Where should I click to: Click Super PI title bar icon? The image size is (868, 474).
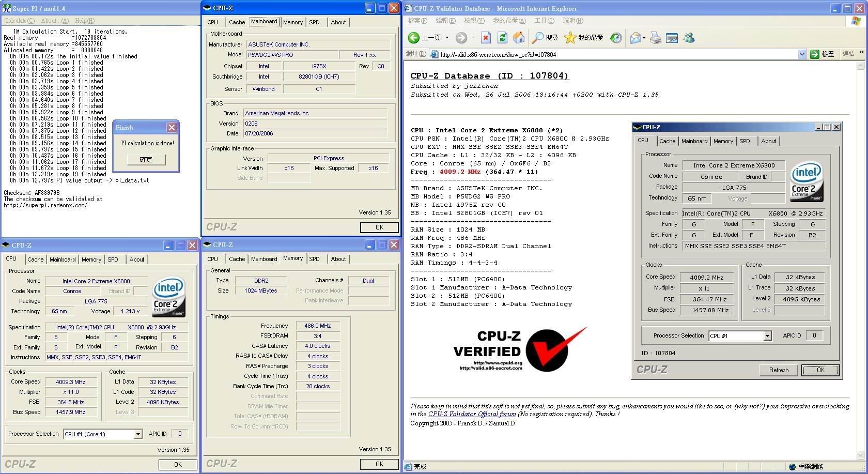pyautogui.click(x=7, y=8)
